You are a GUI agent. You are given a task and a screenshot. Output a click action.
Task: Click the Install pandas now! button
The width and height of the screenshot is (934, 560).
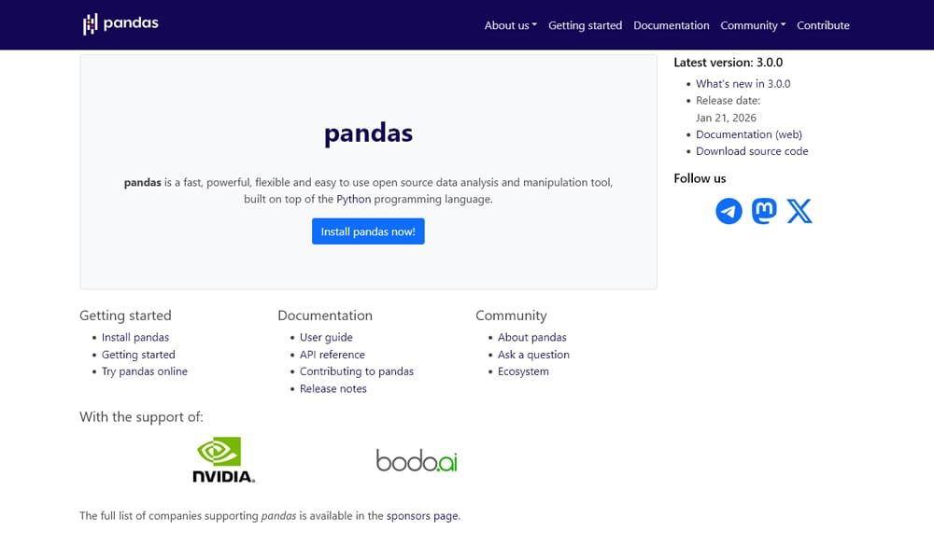coord(368,231)
